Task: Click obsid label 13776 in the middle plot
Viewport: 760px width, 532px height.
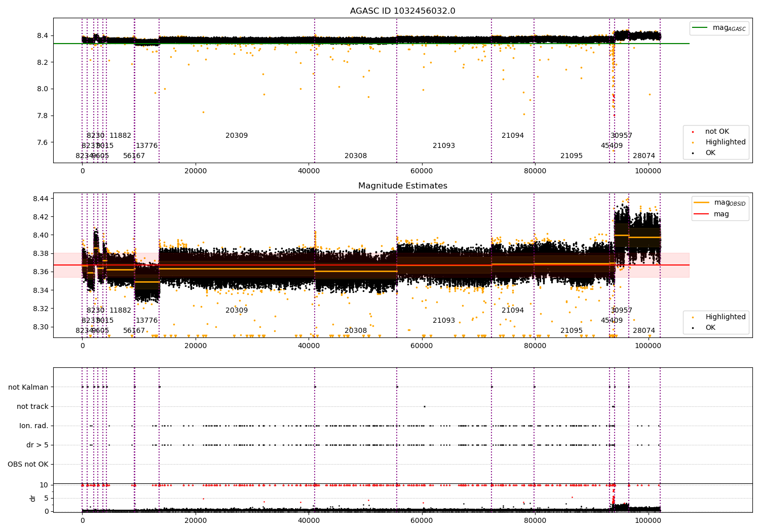Action: (x=146, y=321)
